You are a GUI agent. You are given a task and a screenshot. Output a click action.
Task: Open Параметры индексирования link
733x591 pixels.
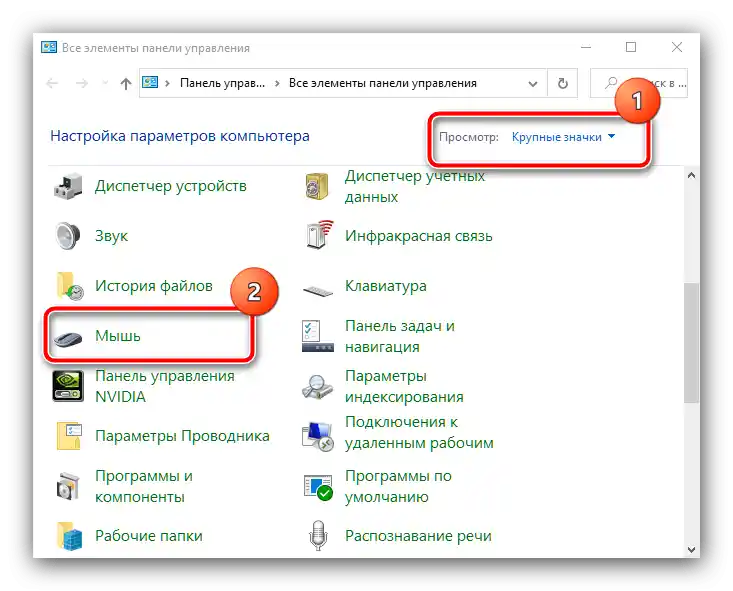[x=404, y=386]
